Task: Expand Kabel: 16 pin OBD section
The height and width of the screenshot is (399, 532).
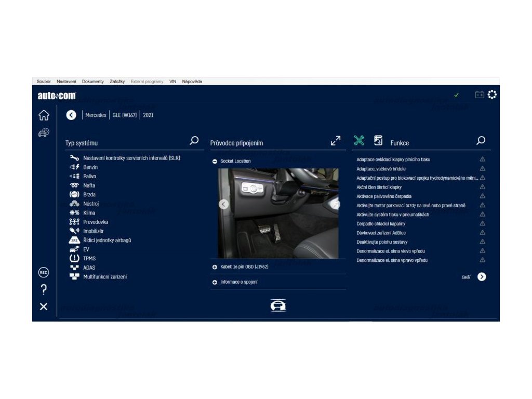Action: pos(215,267)
